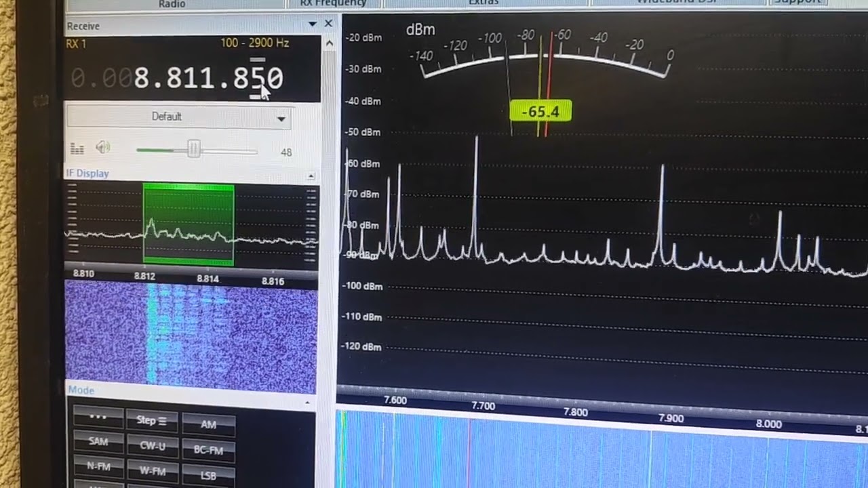Open the three-dots mode options button
The width and height of the screenshot is (868, 488).
click(98, 417)
